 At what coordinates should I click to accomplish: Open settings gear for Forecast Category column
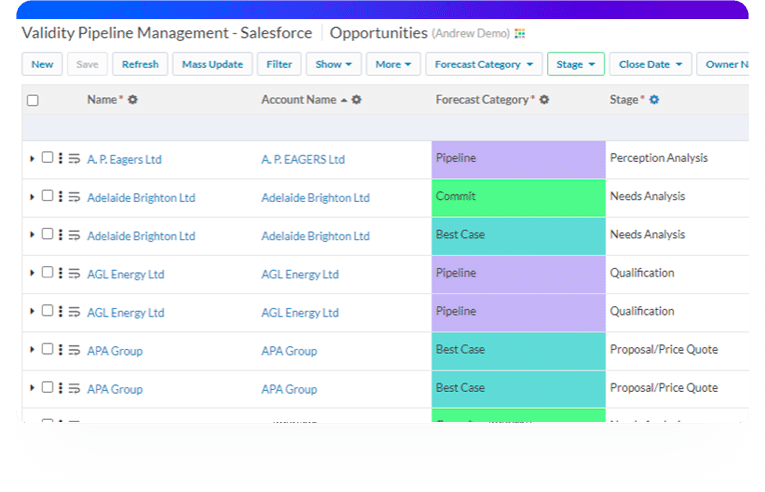tap(544, 100)
